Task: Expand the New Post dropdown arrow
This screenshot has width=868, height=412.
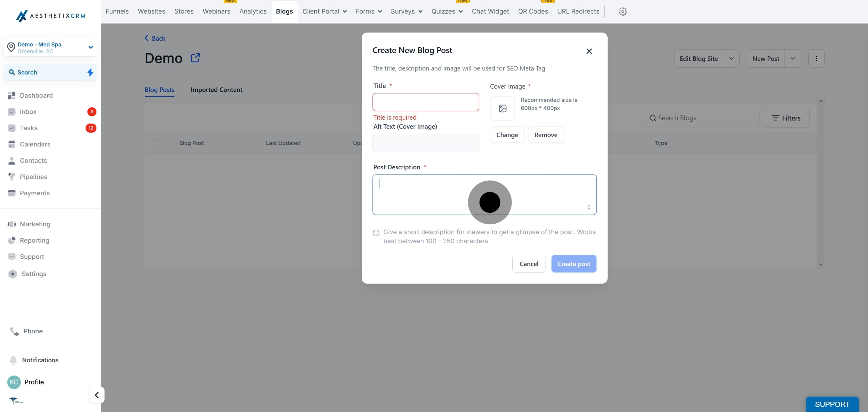Action: click(x=793, y=58)
